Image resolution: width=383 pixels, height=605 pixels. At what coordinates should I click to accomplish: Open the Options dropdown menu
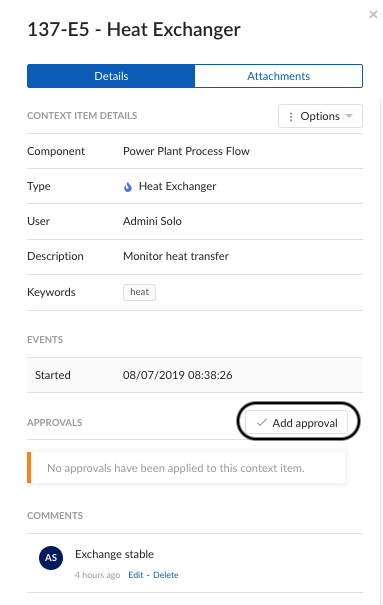[x=320, y=116]
